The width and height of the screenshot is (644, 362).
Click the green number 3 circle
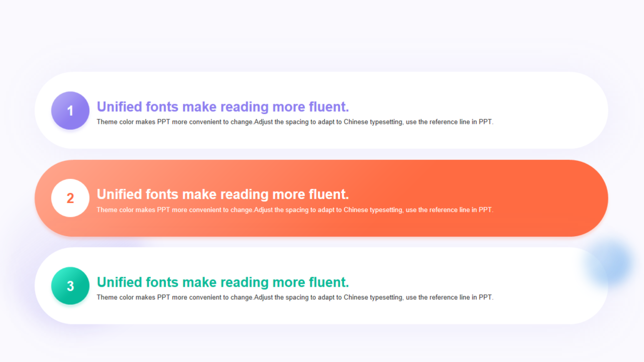click(x=70, y=286)
